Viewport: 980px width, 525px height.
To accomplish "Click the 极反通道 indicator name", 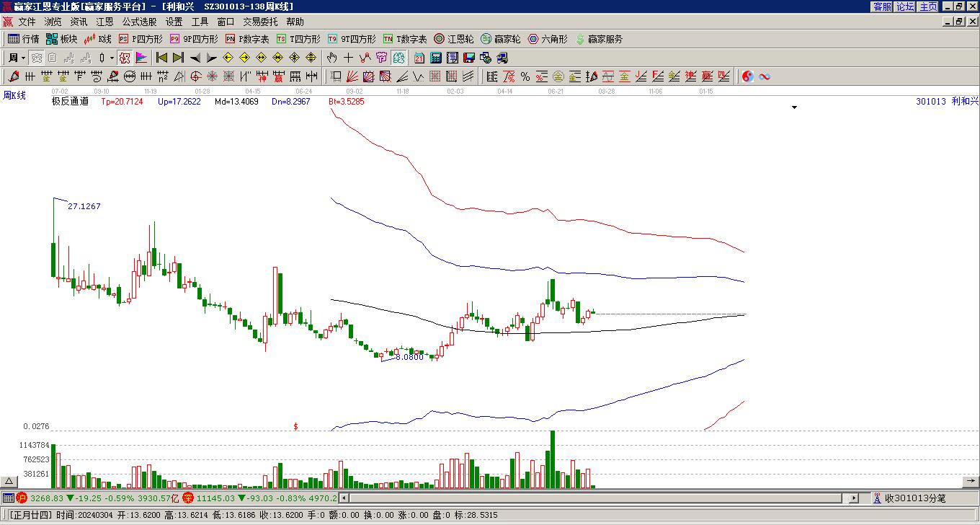I will (70, 102).
